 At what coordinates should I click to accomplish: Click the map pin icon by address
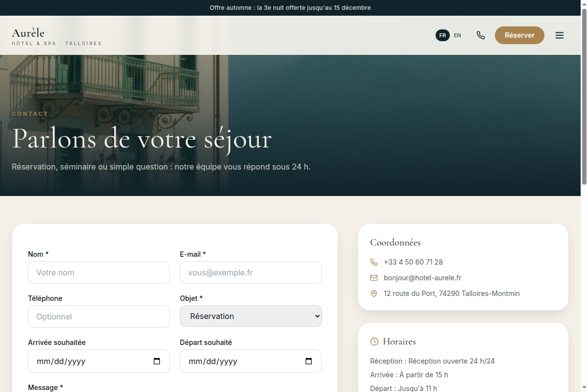374,294
